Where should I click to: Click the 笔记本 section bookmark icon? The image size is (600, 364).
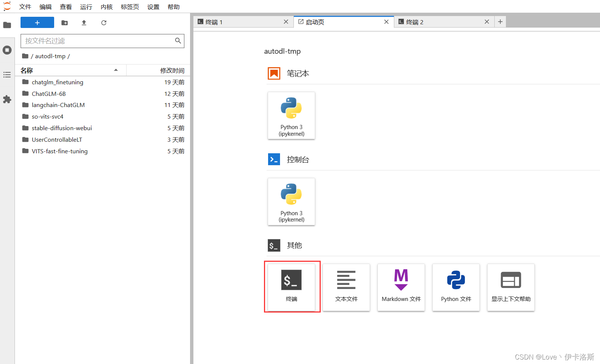(x=274, y=73)
